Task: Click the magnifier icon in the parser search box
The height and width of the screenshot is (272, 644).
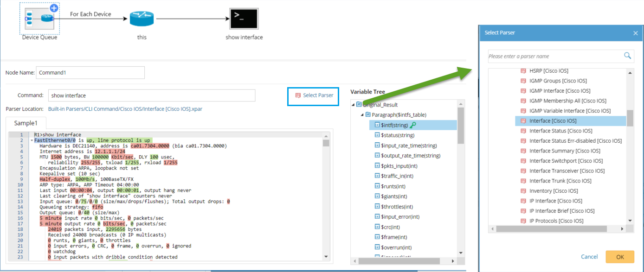Action: 628,56
